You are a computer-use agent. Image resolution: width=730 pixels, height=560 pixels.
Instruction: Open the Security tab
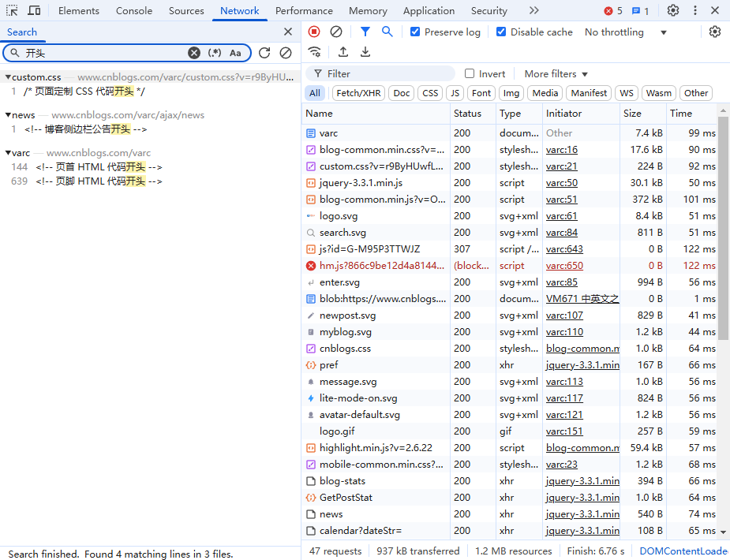pos(489,11)
